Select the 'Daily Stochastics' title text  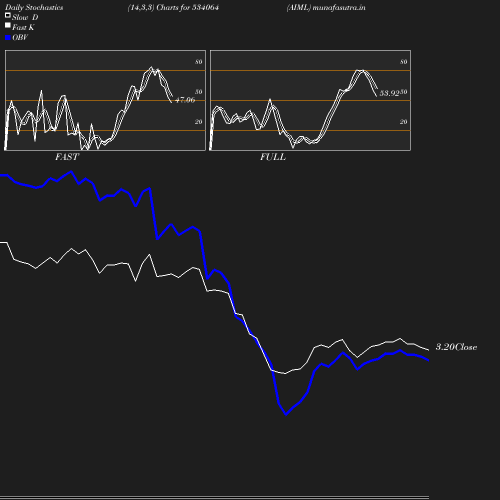[34, 8]
